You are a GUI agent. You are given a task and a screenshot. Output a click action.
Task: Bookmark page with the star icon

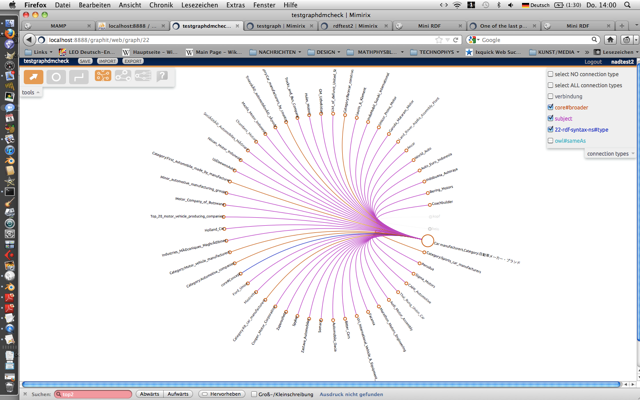click(x=439, y=40)
